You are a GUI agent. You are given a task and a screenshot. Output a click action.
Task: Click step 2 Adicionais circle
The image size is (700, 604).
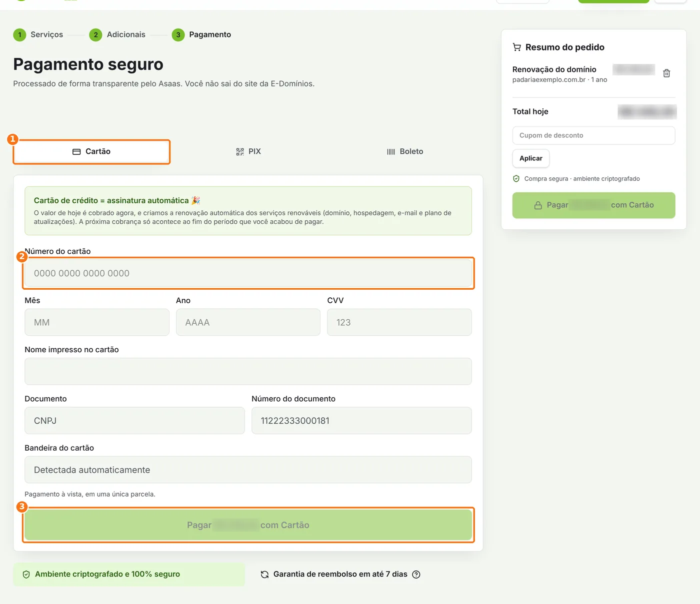95,35
